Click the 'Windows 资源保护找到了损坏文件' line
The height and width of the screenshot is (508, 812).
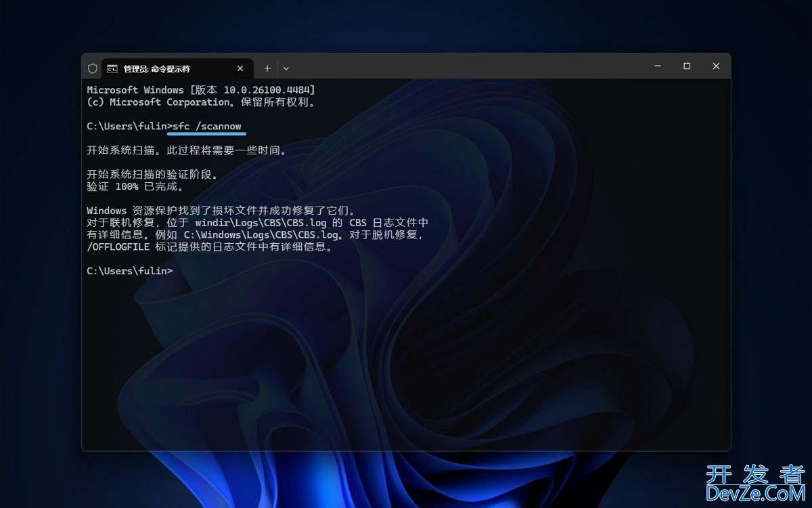point(221,211)
